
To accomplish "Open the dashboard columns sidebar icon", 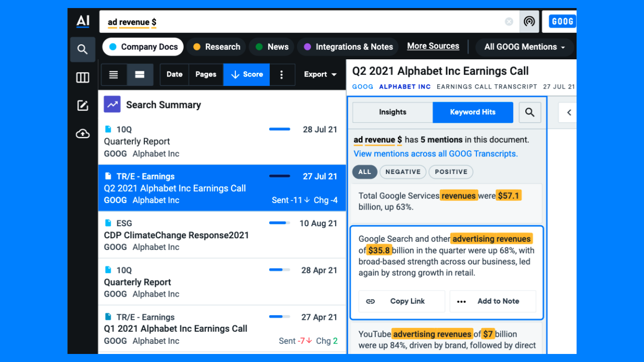I will pos(83,77).
